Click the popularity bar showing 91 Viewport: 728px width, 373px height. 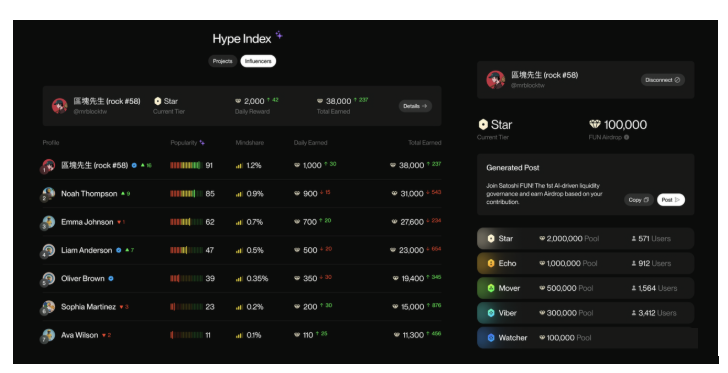[186, 165]
